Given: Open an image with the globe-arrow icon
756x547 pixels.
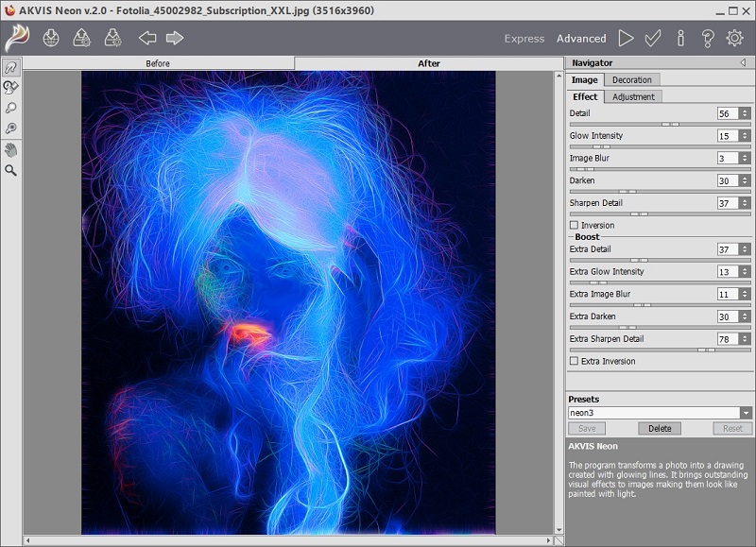Looking at the screenshot, I should (x=51, y=38).
